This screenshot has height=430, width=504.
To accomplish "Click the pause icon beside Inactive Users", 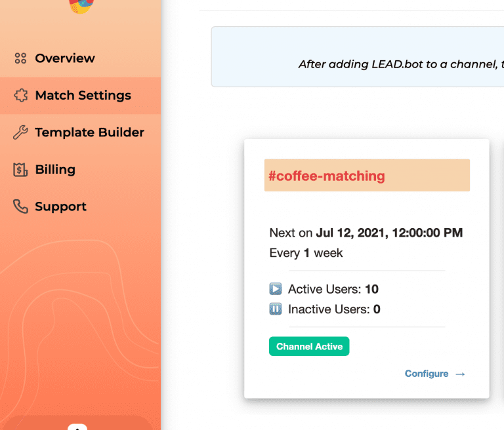I will (x=276, y=309).
